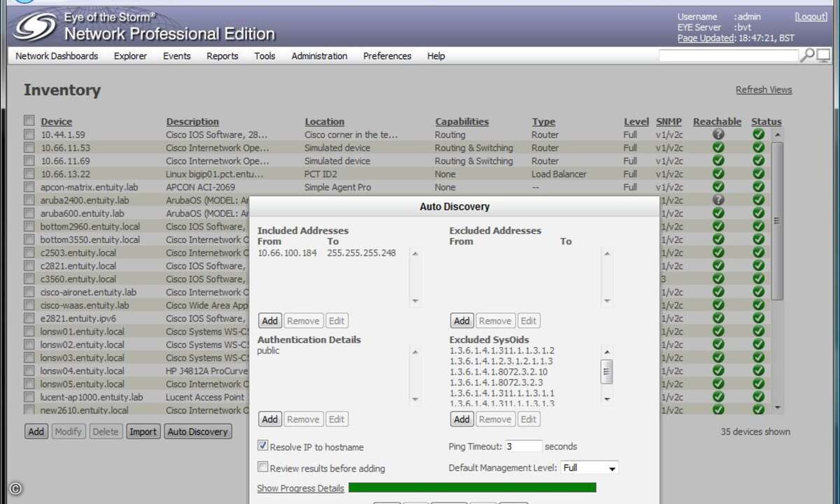Click the Inventory table scroll-down arrow

[777, 407]
